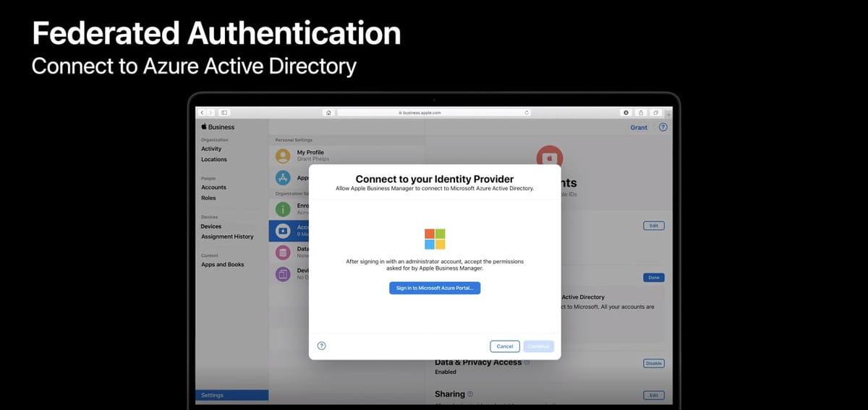Screen dimensions: 868x410
Task: Open the Activity section in sidebar
Action: pyautogui.click(x=211, y=149)
